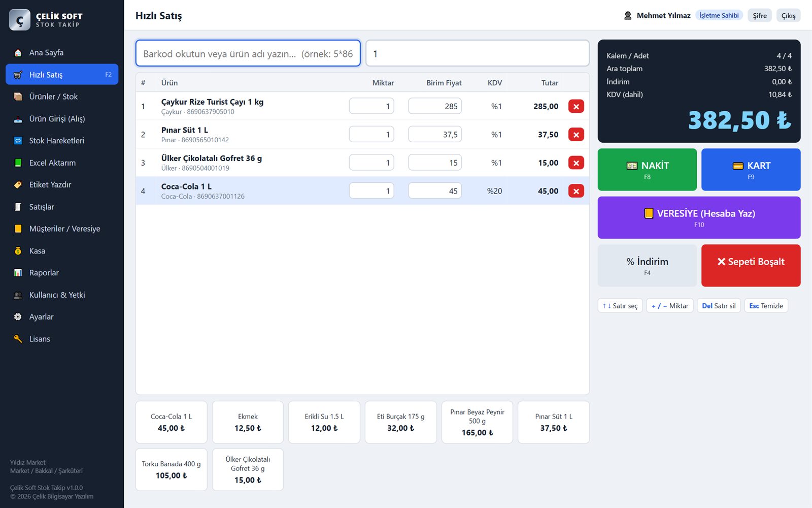Viewport: 812px width, 508px height.
Task: Click VERESİYE (Hesaba Yaz) button
Action: (699, 217)
